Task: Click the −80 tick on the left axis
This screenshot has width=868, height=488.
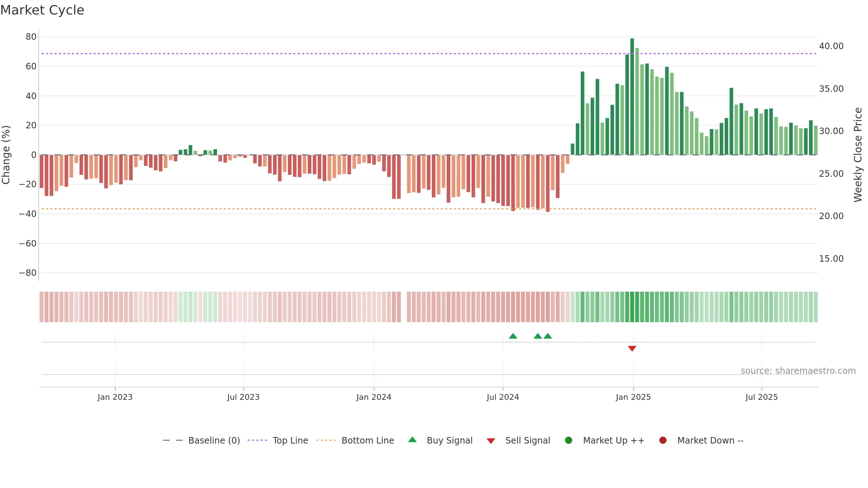Action: click(x=28, y=273)
